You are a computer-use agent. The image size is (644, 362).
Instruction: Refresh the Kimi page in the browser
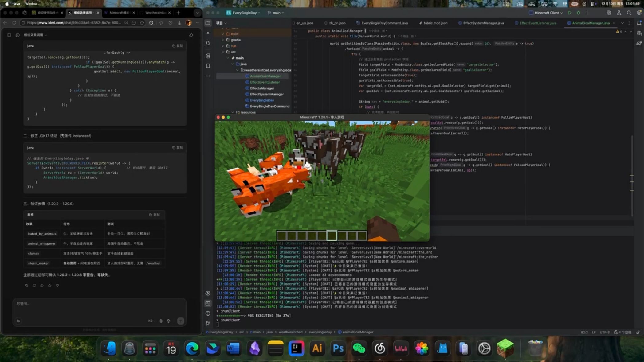coord(14,23)
